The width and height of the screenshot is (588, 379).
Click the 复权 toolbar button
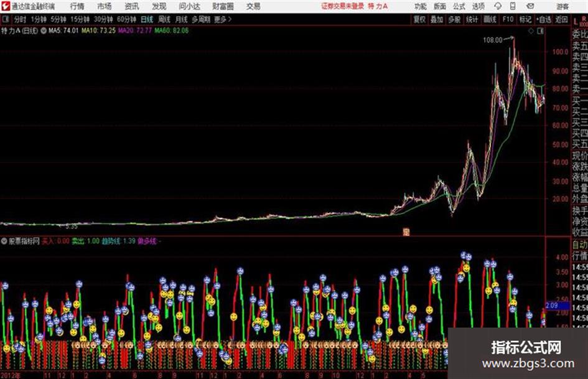419,19
